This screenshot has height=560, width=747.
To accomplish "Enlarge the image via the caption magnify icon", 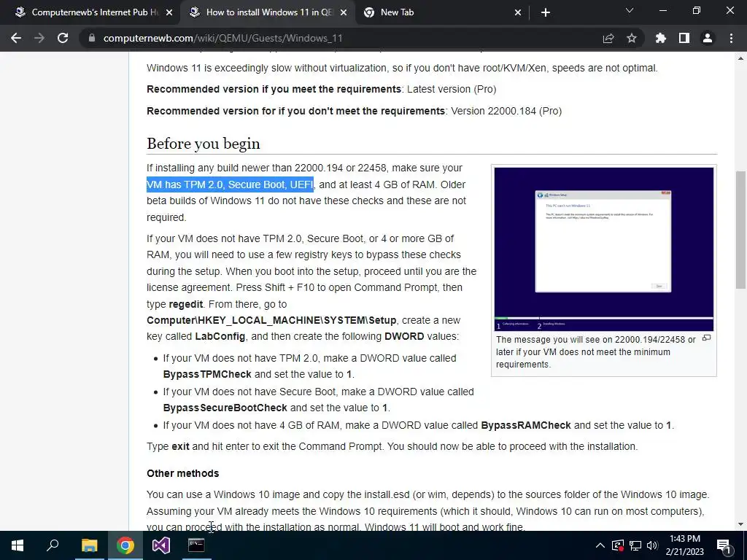I will (706, 338).
